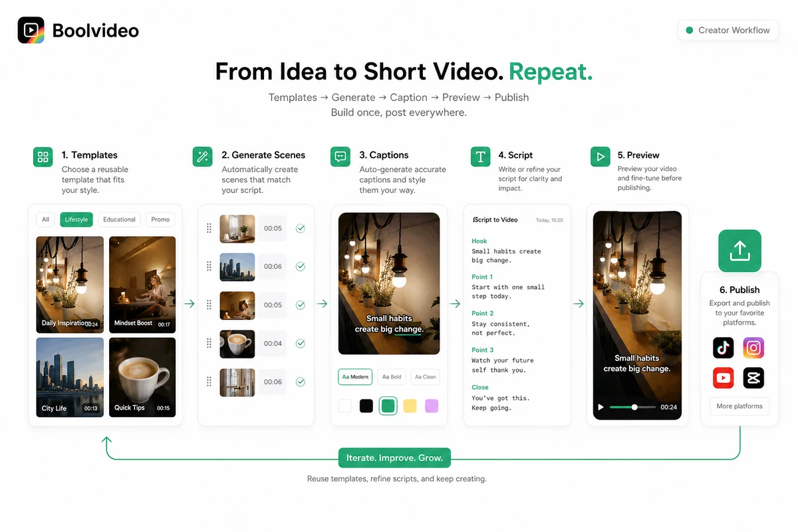
Task: Click the Publish upload icon
Action: click(x=739, y=251)
